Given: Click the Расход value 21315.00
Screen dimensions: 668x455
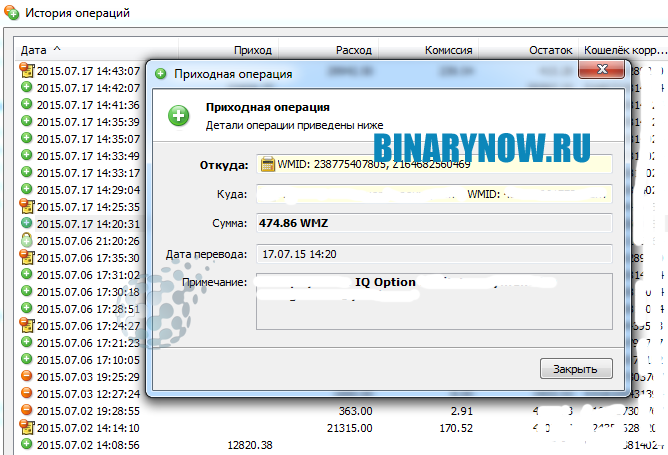Looking at the screenshot, I should click(350, 428).
